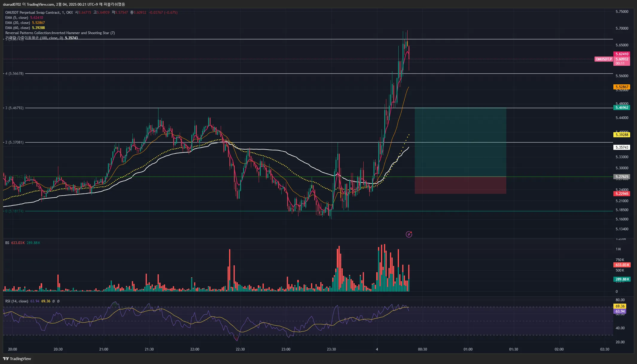This screenshot has height=364, width=637.
Task: Click the red 5.22945 stop-loss price tag
Action: point(622,194)
